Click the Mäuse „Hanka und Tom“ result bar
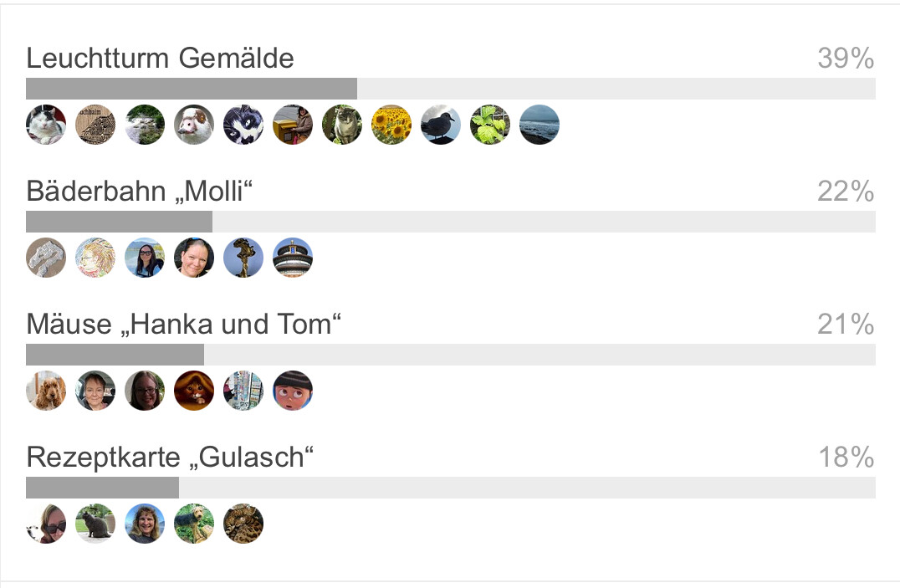Viewport: 900px width, 588px height. [450, 355]
